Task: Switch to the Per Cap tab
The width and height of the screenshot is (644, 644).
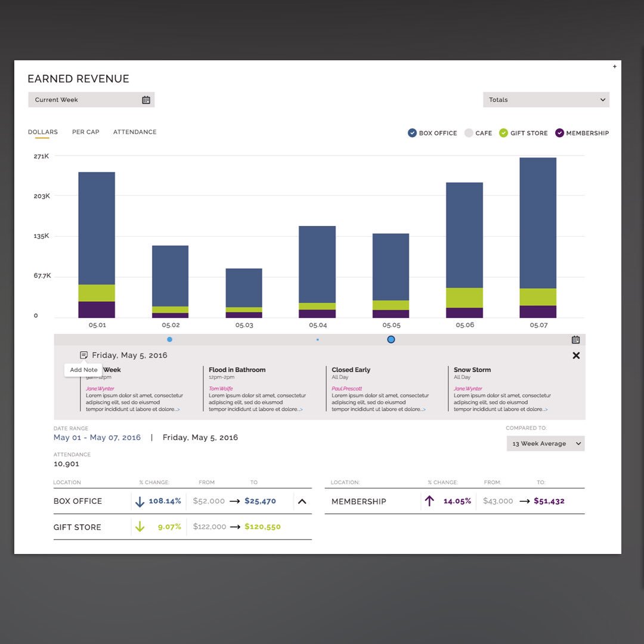Action: (x=85, y=132)
